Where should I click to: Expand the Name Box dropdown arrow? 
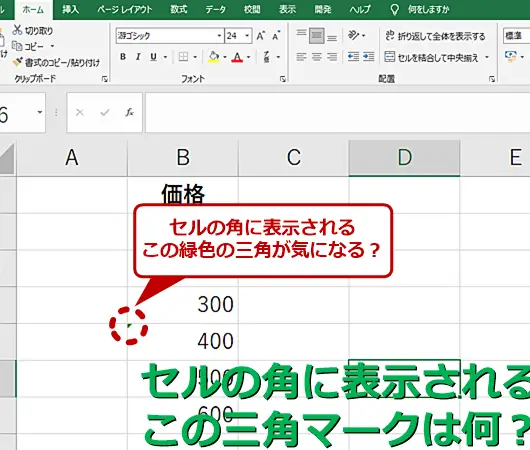point(40,112)
